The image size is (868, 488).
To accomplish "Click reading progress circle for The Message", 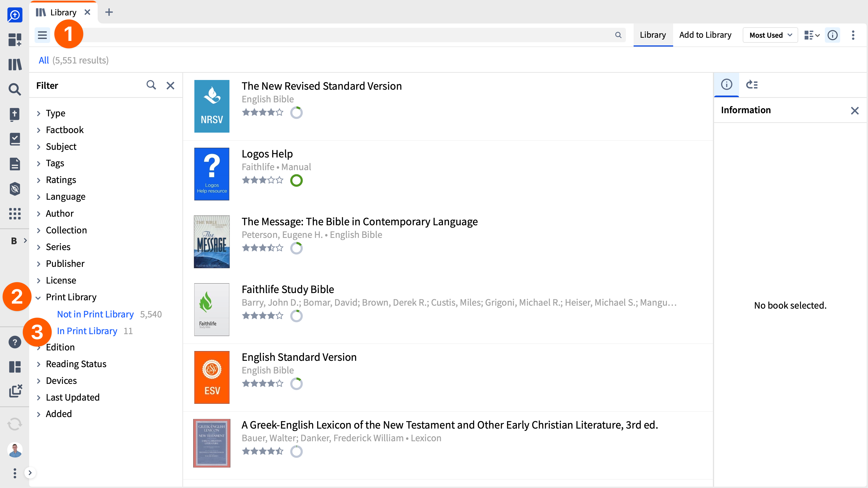I will [297, 248].
